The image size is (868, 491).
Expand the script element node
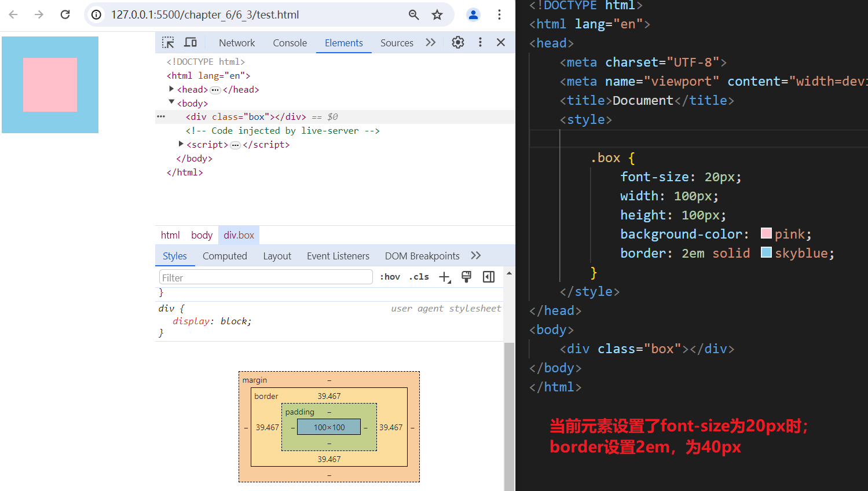[x=181, y=144]
